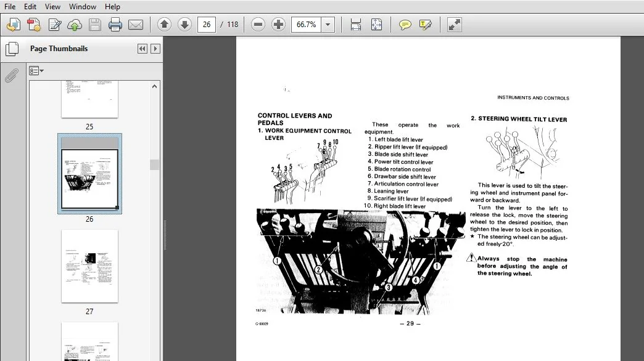
Task: Open the Attachments paperclip panel
Action: [x=12, y=75]
